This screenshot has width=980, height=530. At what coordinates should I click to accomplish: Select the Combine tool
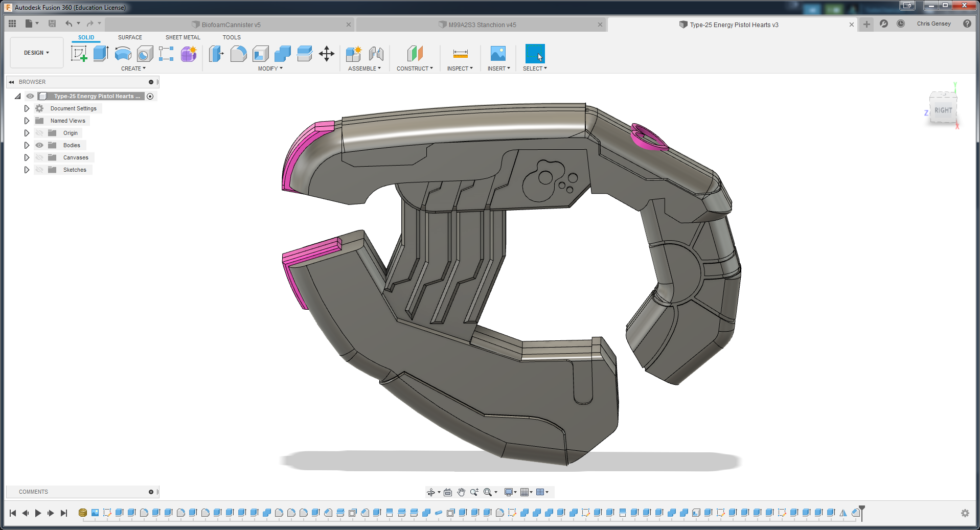click(282, 54)
